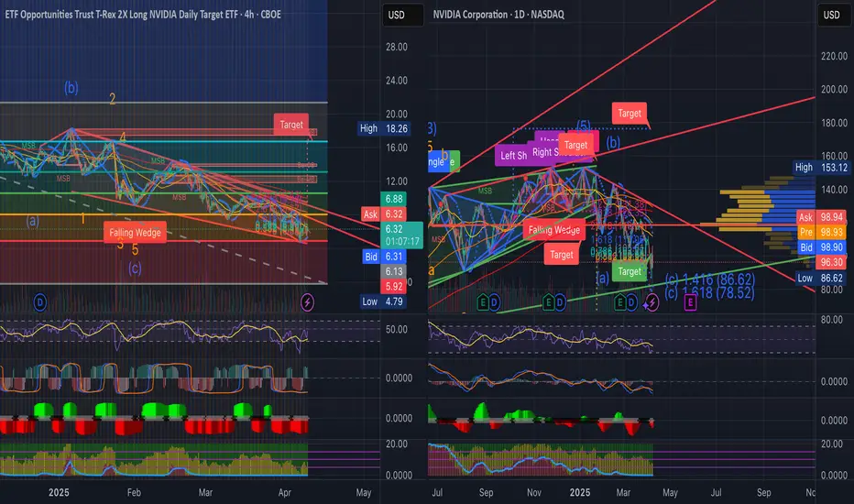Click the purple lightning marker on NVIDIA chart
Viewport: 854px width, 504px height.
pos(651,302)
